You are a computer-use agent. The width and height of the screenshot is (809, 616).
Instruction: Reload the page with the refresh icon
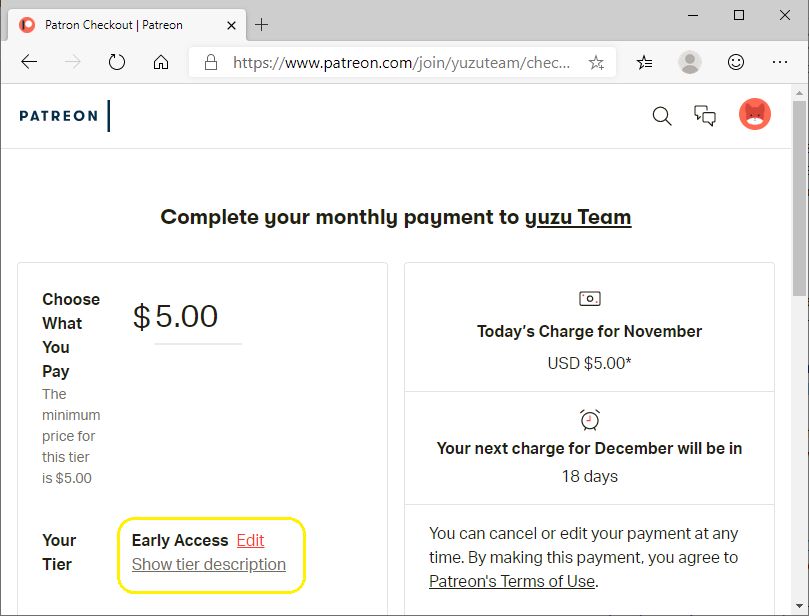117,62
